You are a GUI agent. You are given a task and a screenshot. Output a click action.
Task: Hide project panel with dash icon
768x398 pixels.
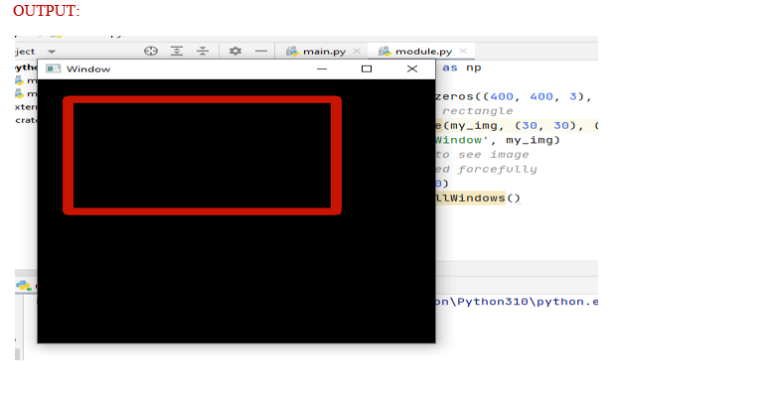tap(261, 51)
